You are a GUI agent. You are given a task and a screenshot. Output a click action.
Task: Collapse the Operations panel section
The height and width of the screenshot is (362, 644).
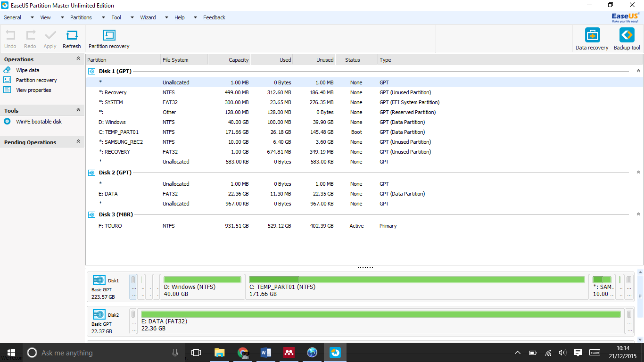click(78, 59)
